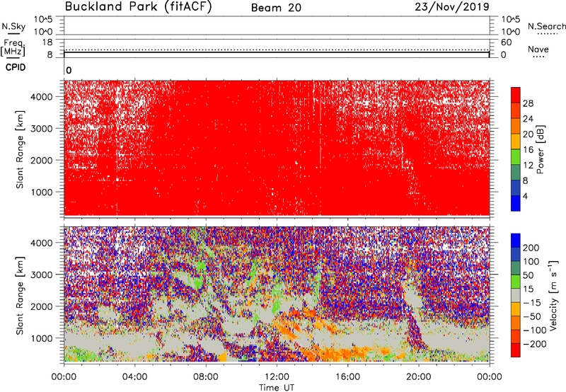
Task: Click the orange segment of velocity colorbar
Action: [516, 323]
